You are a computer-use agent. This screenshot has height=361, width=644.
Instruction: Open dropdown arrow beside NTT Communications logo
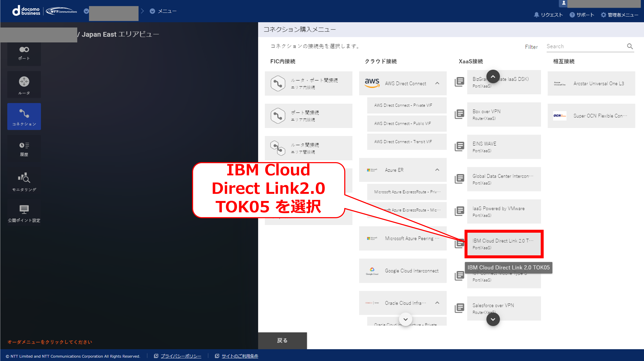pyautogui.click(x=86, y=11)
